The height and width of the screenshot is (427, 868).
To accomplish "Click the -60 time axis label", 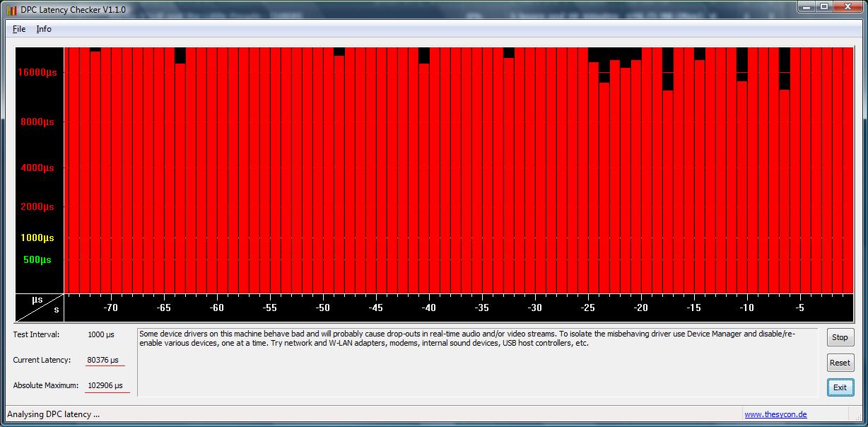I will (217, 308).
